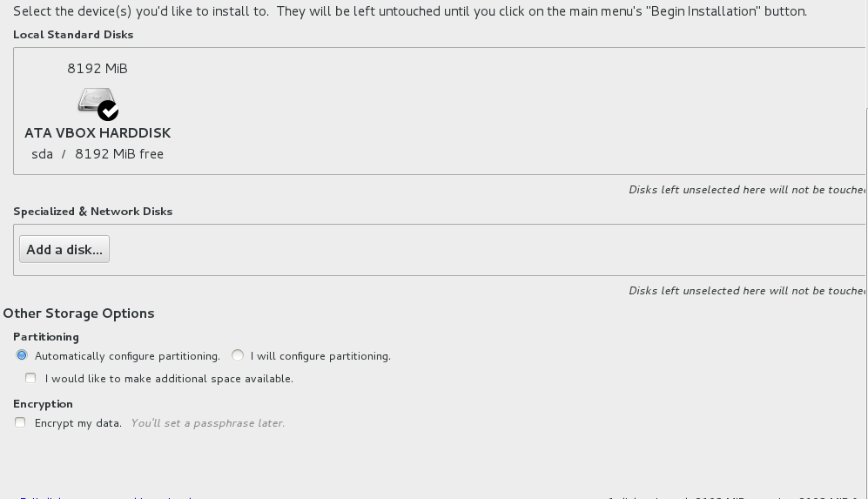The width and height of the screenshot is (868, 499).
Task: Choose the I will configure partitioning option
Action: tap(238, 355)
